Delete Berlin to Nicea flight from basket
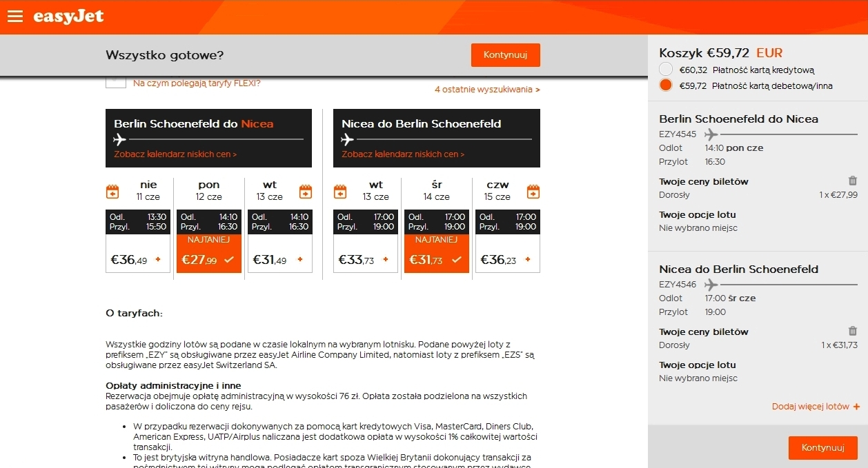868x468 pixels. (853, 181)
